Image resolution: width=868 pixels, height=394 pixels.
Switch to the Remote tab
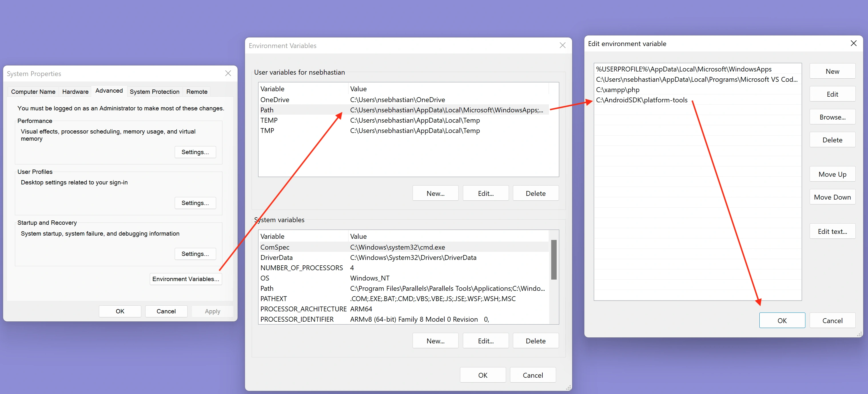point(197,92)
